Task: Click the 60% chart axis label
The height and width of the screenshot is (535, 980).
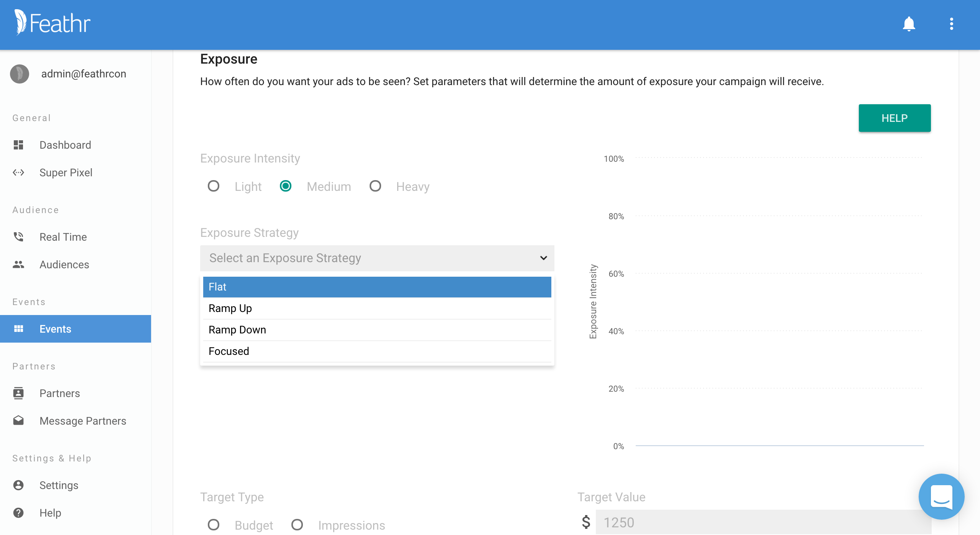Action: tap(616, 274)
